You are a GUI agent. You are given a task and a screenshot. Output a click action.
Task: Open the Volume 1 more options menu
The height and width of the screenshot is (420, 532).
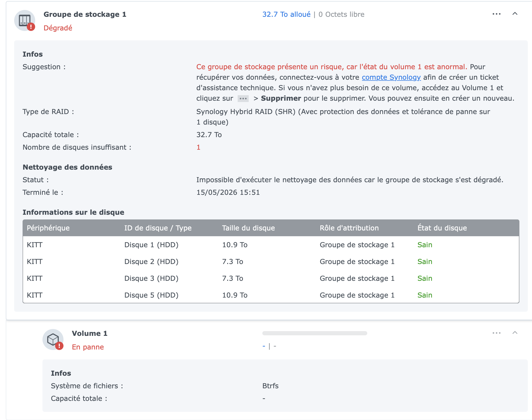pos(496,333)
